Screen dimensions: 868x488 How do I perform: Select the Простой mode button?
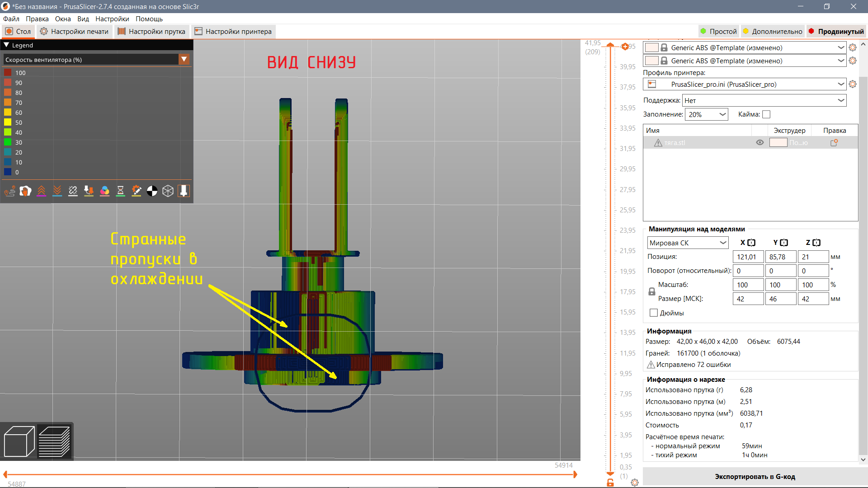[719, 31]
